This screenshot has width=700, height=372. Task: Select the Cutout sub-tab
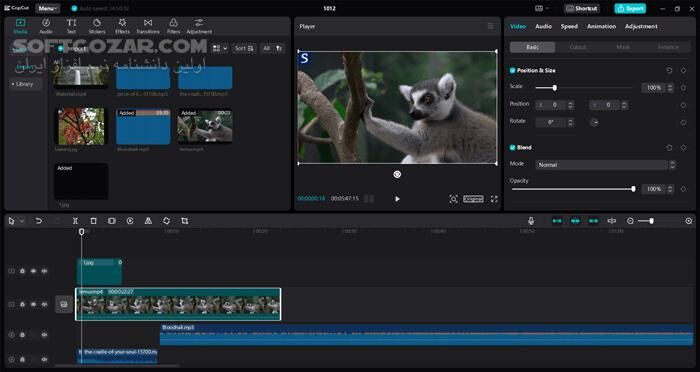[x=578, y=47]
